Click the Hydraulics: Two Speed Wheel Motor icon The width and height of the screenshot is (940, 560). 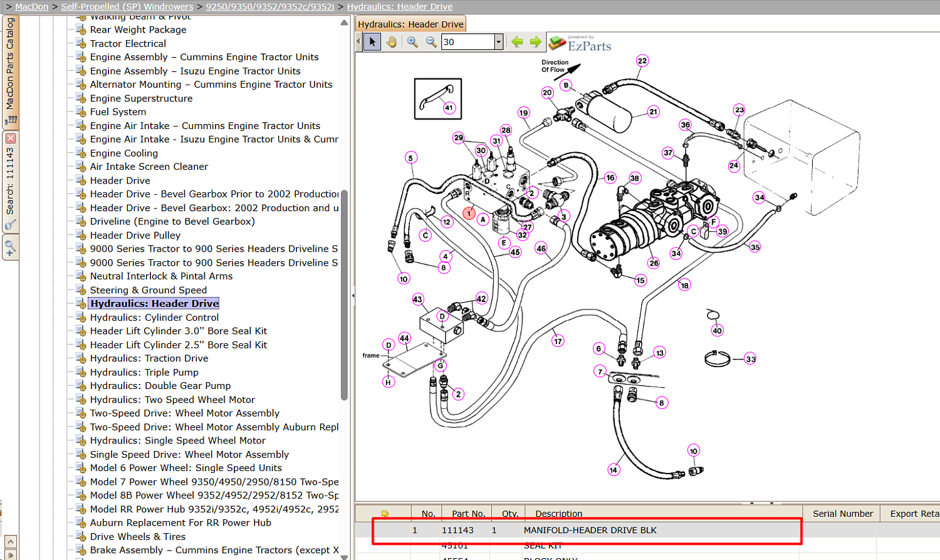[81, 399]
